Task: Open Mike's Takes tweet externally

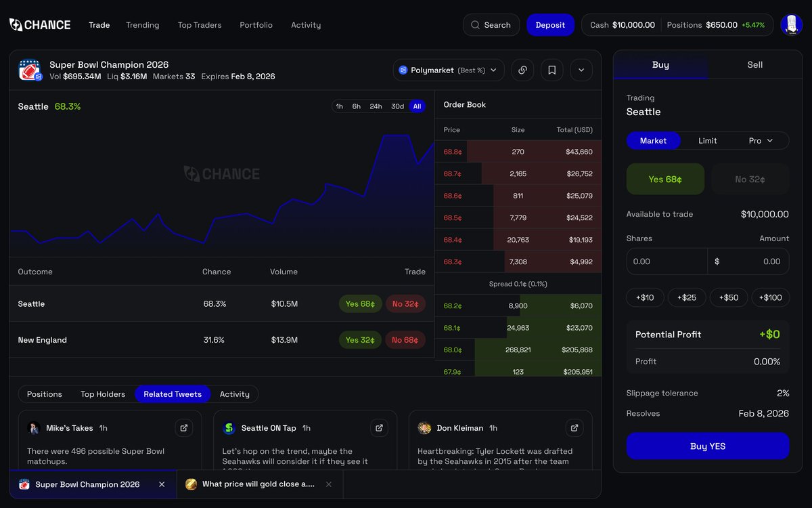Action: point(183,427)
